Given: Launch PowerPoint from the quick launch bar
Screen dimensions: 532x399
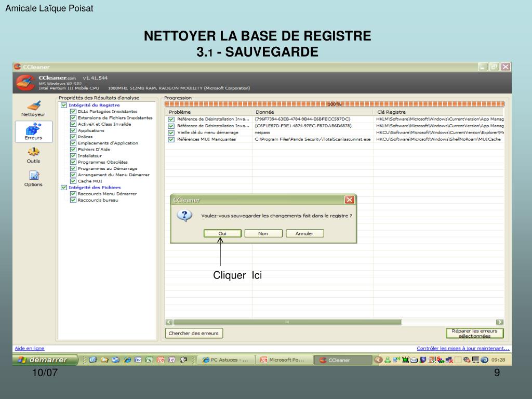Looking at the screenshot, I should pos(161,360).
